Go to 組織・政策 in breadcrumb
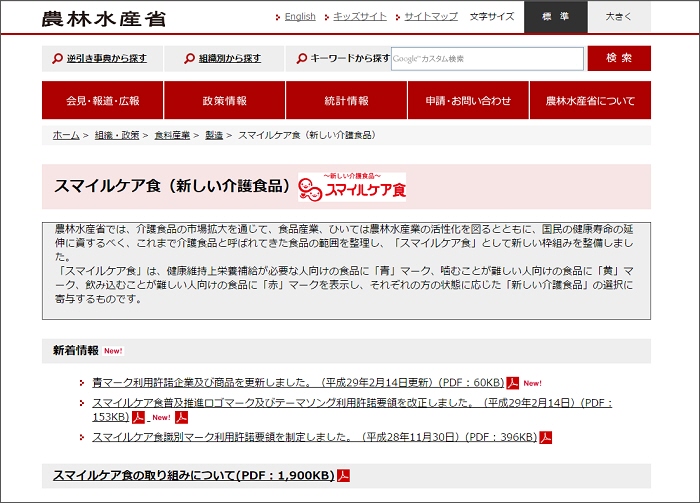The width and height of the screenshot is (700, 503). pos(117,135)
